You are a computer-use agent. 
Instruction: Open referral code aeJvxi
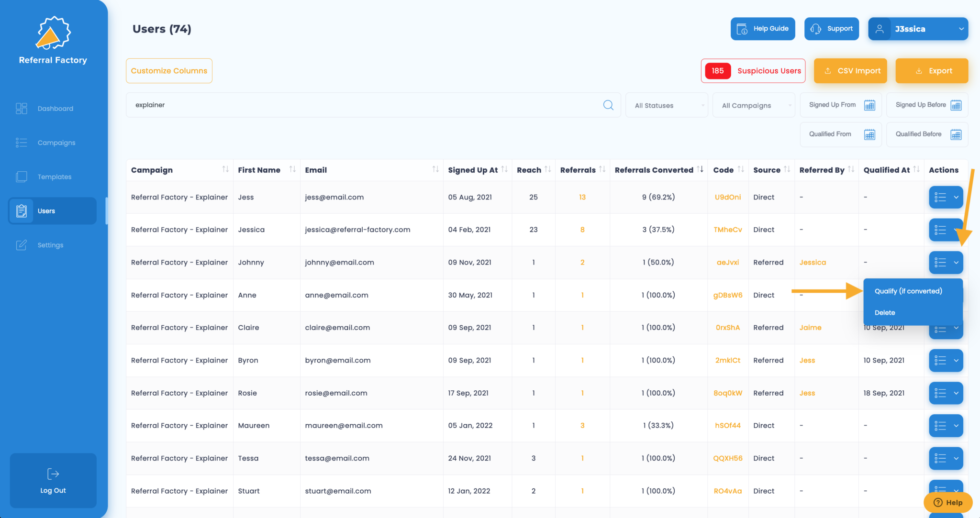click(728, 262)
